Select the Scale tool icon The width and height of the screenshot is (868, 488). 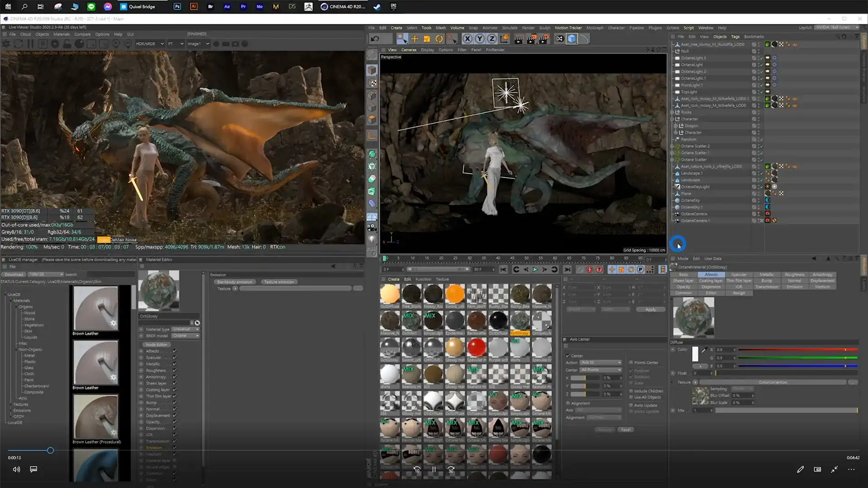point(427,39)
